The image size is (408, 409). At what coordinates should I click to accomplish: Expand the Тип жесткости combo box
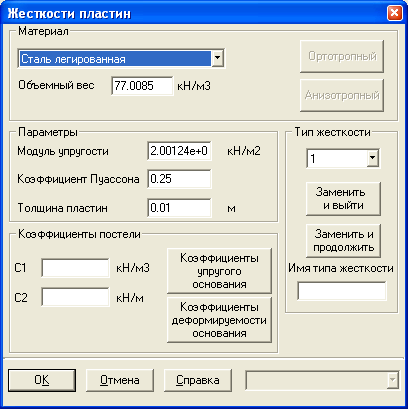[x=343, y=158]
